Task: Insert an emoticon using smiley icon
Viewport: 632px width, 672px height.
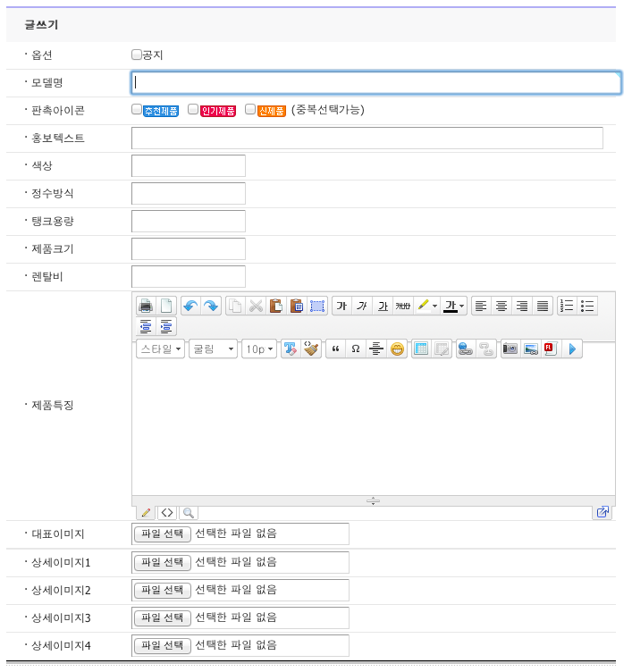Action: coord(397,349)
